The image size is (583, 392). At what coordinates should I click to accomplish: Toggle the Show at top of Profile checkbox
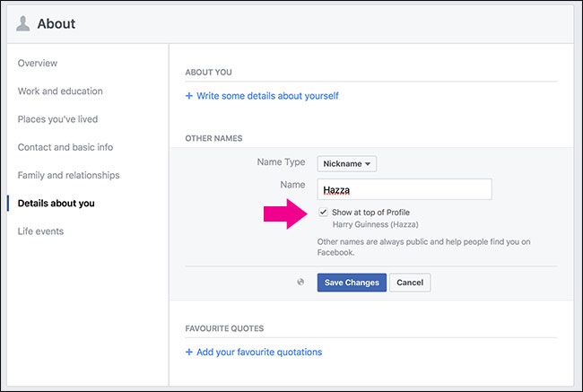pyautogui.click(x=323, y=213)
